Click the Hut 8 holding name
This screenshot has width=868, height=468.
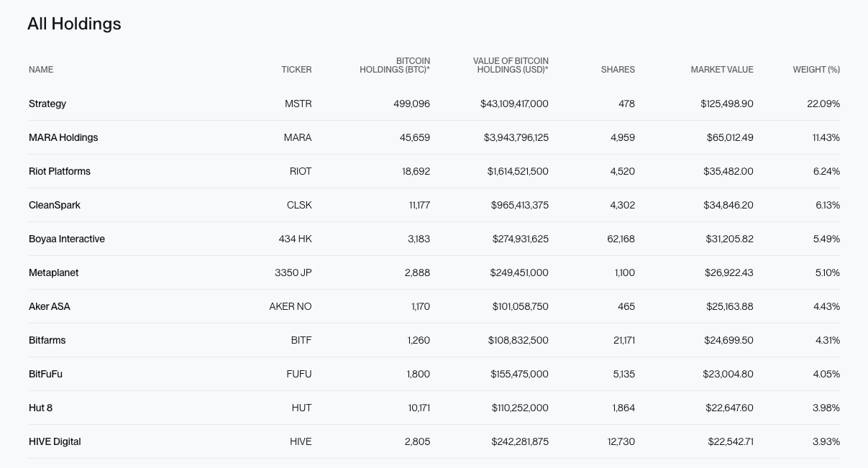40,408
